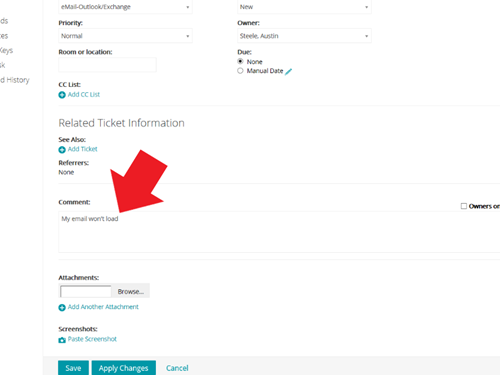
Task: Tick the Owners only checkbox
Action: (x=464, y=206)
